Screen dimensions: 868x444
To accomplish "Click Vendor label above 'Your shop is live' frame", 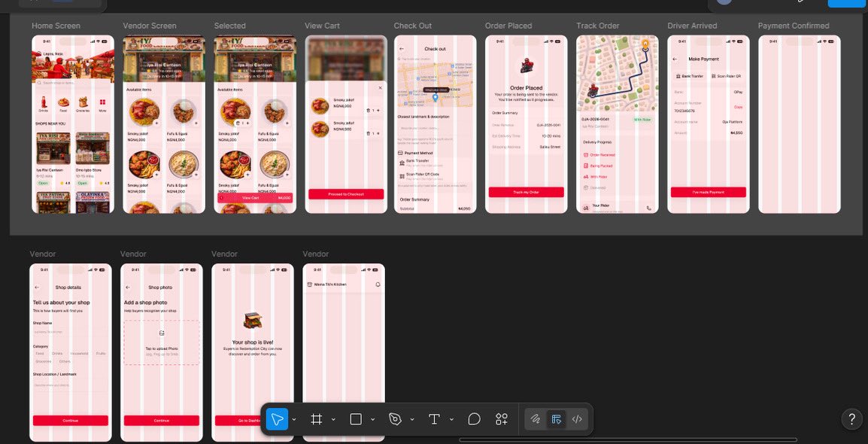I will click(x=224, y=254).
